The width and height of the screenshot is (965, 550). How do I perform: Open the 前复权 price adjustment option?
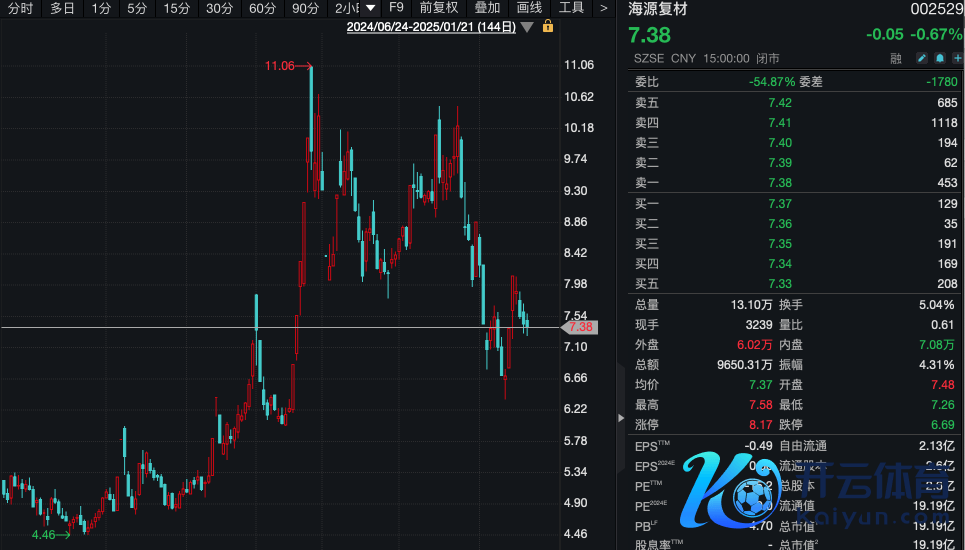pyautogui.click(x=438, y=8)
